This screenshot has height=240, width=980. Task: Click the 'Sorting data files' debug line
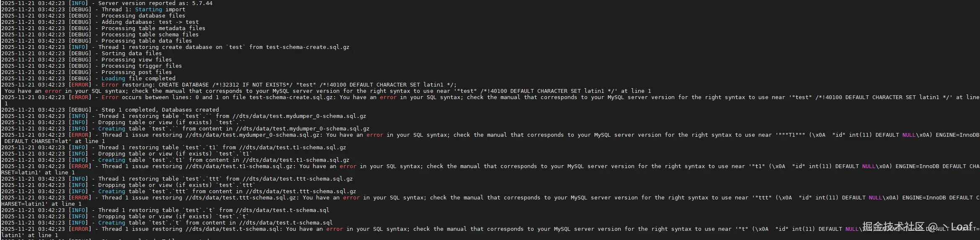tap(131, 54)
